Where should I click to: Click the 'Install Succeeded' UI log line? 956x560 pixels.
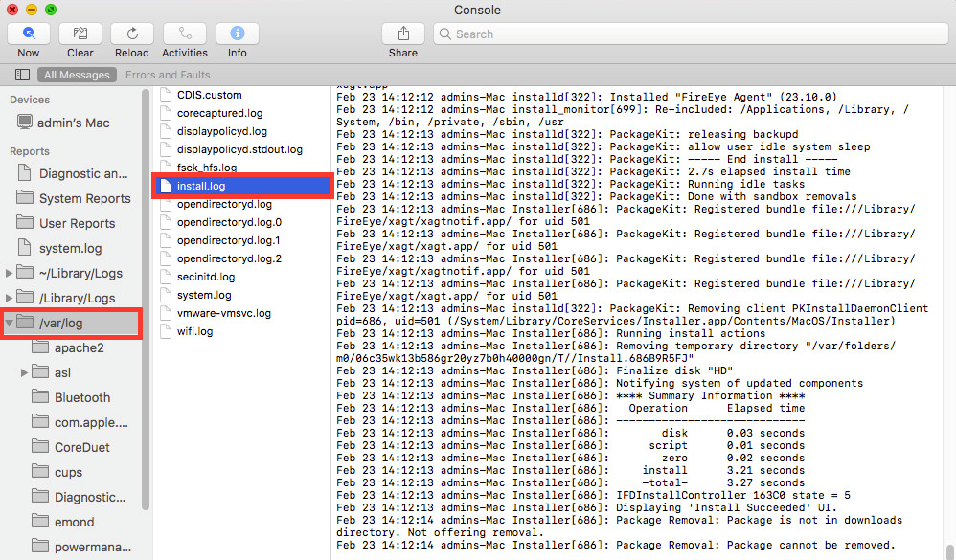(x=586, y=507)
